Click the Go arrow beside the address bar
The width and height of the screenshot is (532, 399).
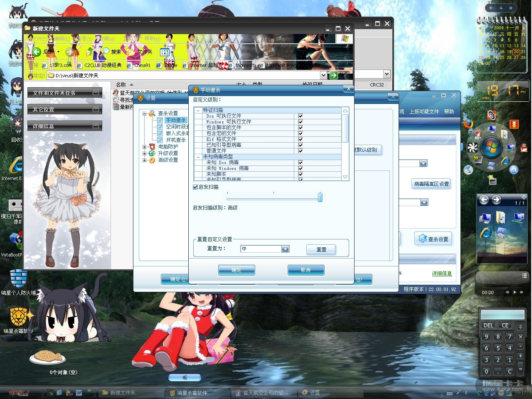[x=333, y=75]
